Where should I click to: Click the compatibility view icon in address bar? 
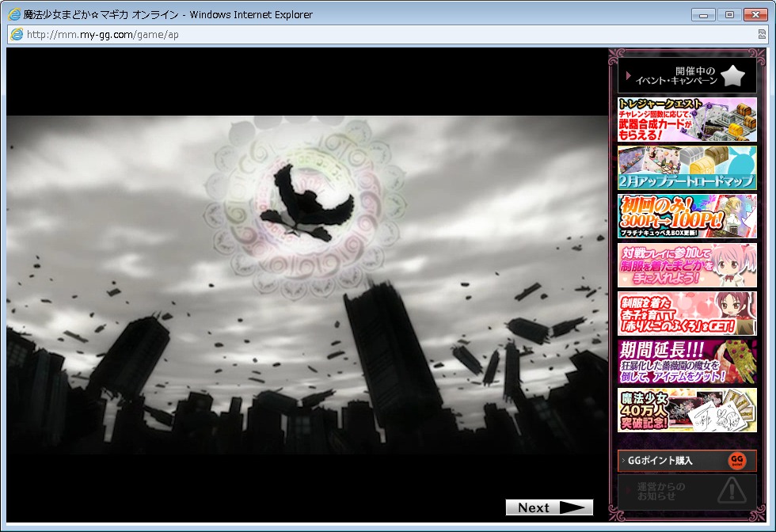pyautogui.click(x=762, y=34)
